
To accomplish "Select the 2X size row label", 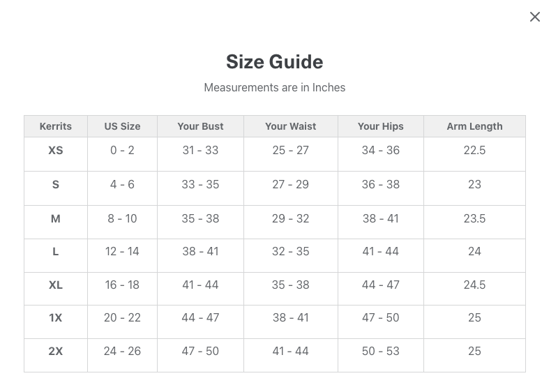I will click(x=56, y=352).
